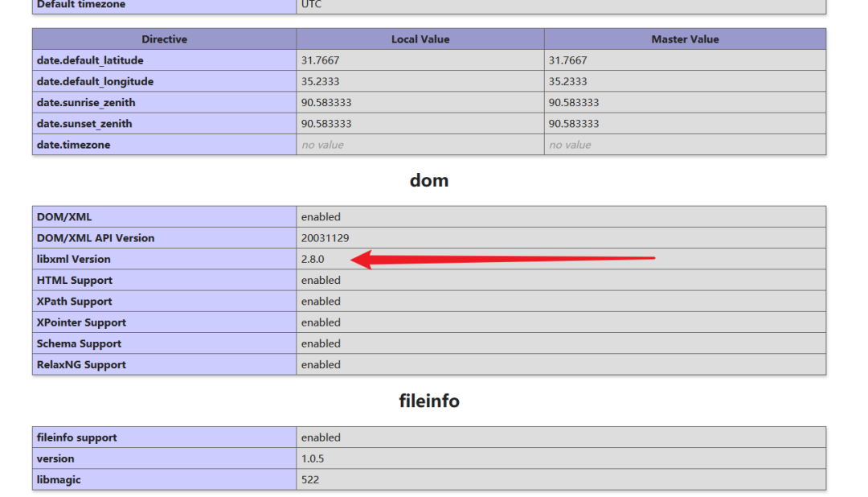This screenshot has width=868, height=497.
Task: Click date.default_latitude master value 31.7667
Action: click(x=567, y=60)
